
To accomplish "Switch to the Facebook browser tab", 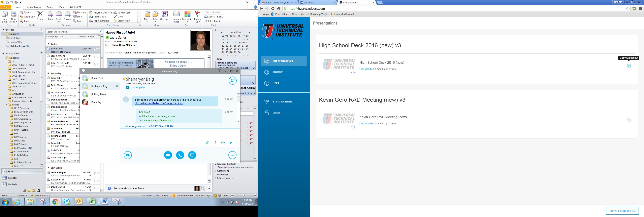I will click(318, 2).
